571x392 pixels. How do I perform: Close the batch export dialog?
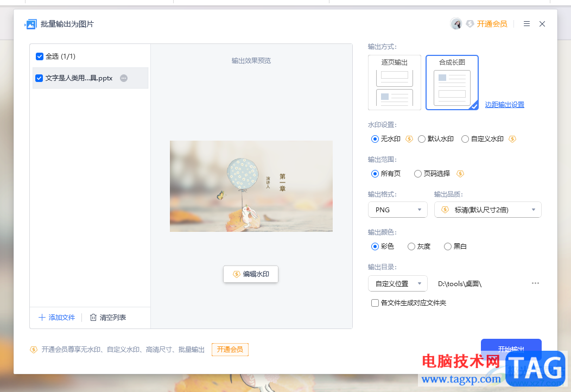pyautogui.click(x=542, y=24)
